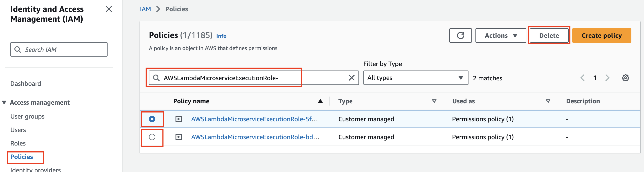Click the Delete button
Image resolution: width=644 pixels, height=172 pixels.
coord(549,35)
